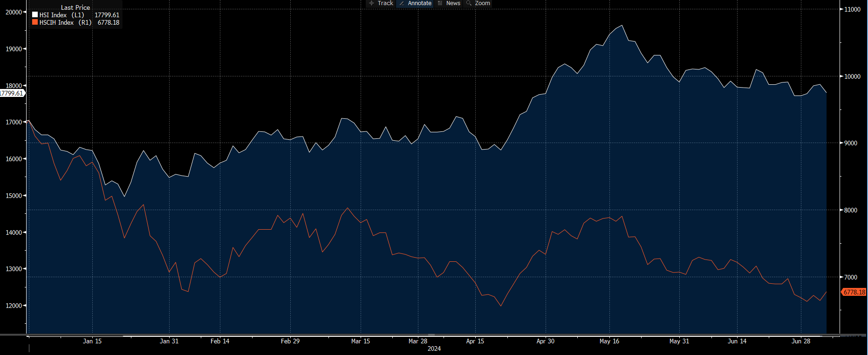The image size is (868, 355).
Task: Select the Mar 15 date on x-axis
Action: coord(360,341)
